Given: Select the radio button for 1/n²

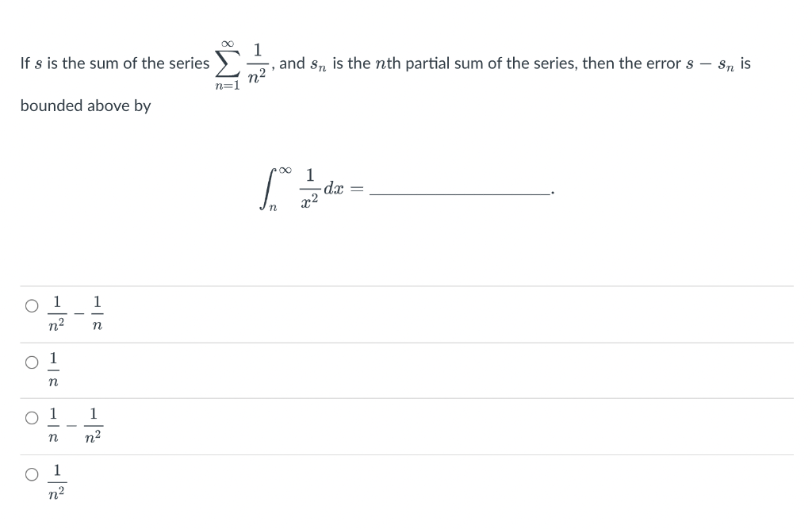Looking at the screenshot, I should (x=32, y=474).
